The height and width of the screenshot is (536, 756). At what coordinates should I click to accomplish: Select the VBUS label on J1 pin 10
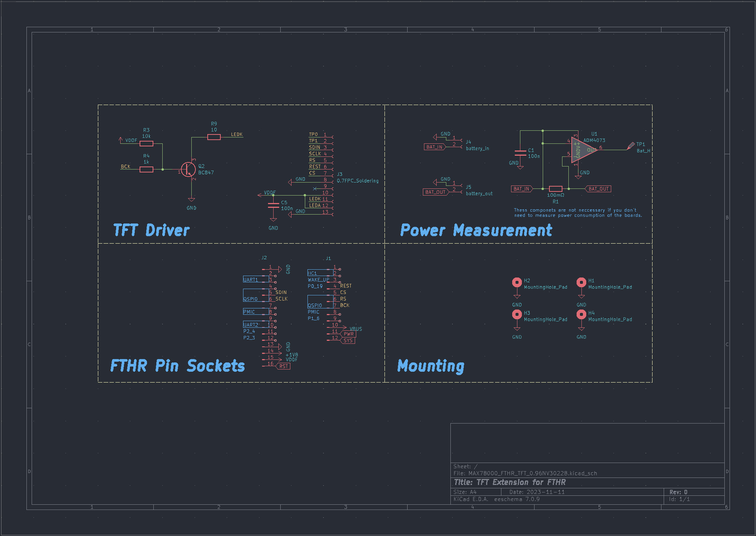click(x=356, y=329)
